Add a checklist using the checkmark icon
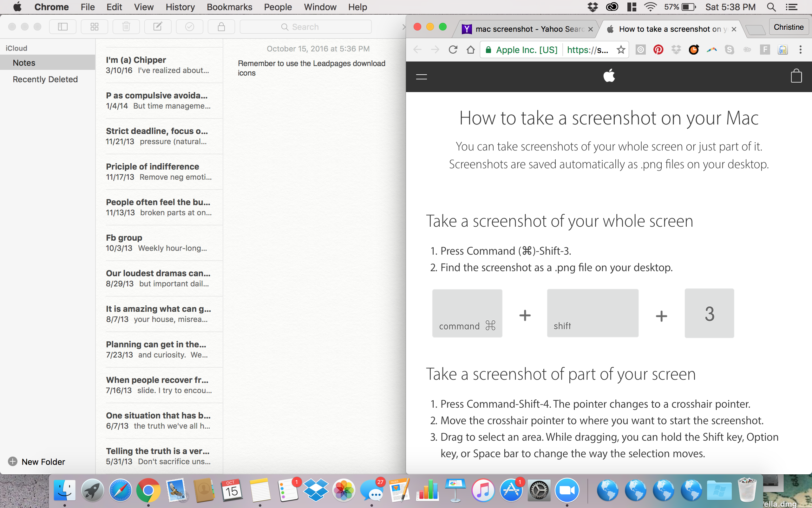Viewport: 812px width, 508px height. coord(190,27)
